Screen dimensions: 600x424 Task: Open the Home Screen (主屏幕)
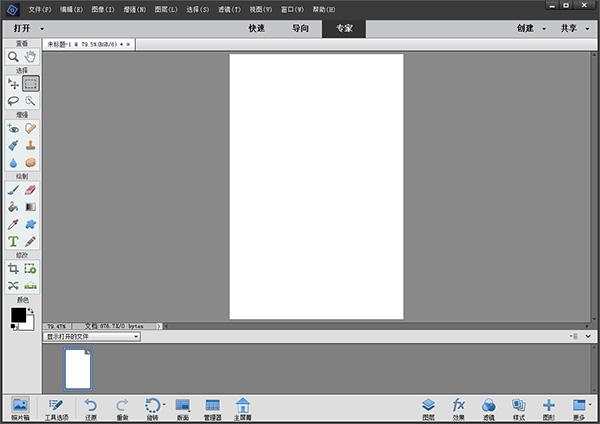tap(243, 409)
